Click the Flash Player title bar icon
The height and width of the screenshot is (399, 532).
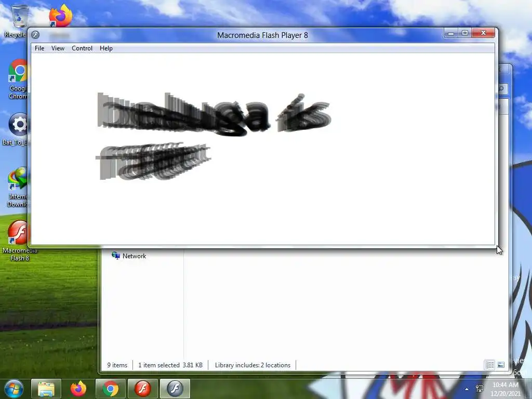pyautogui.click(x=35, y=35)
